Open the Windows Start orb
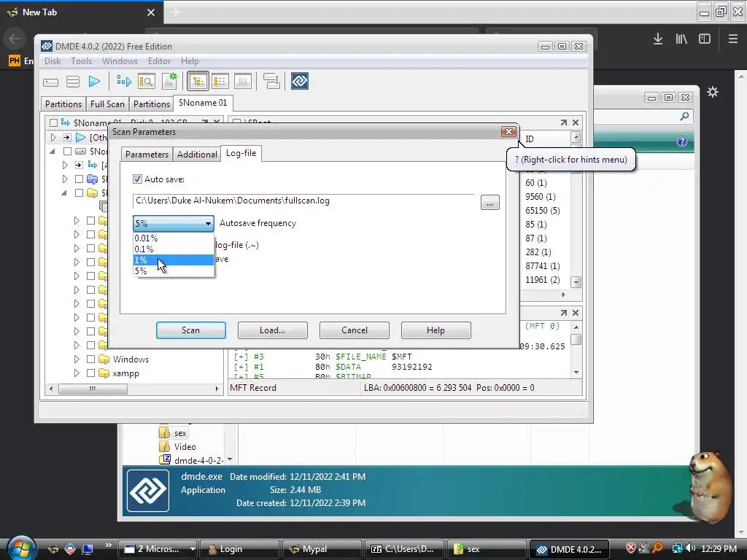Viewport: 747px width, 560px height. tap(20, 548)
